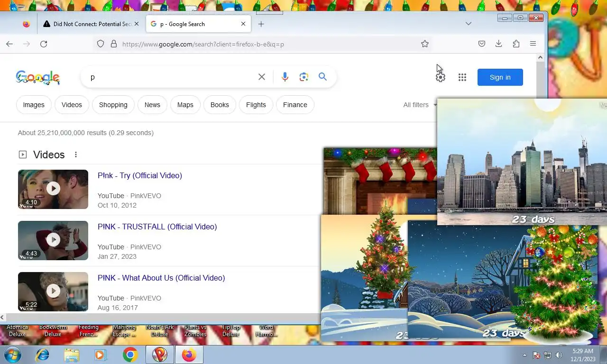This screenshot has height=364, width=607.
Task: Click inside the Google search field
Action: click(x=171, y=77)
